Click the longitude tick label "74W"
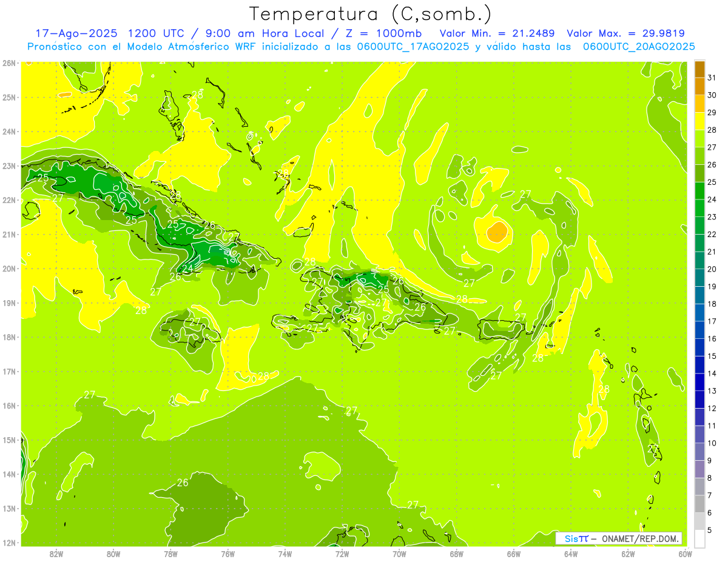728x562 pixels. click(285, 554)
